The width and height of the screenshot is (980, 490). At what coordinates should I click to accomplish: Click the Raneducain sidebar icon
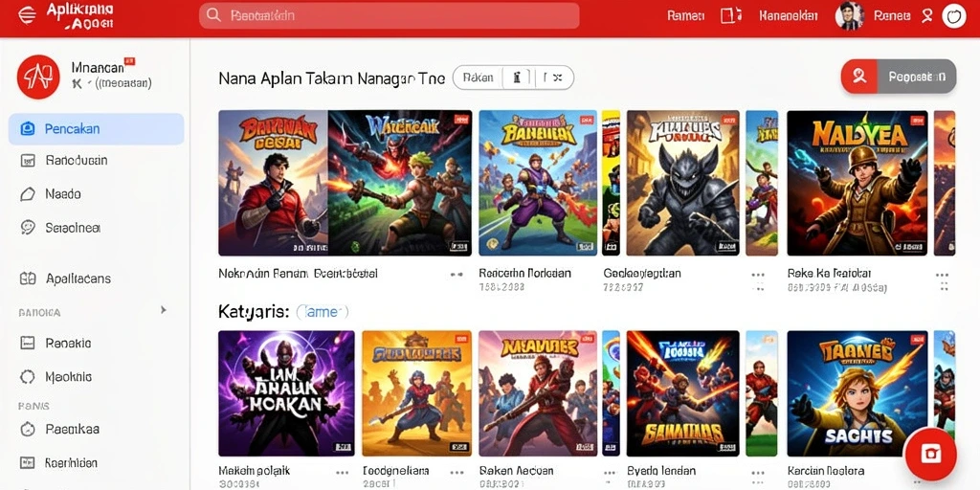[28, 161]
